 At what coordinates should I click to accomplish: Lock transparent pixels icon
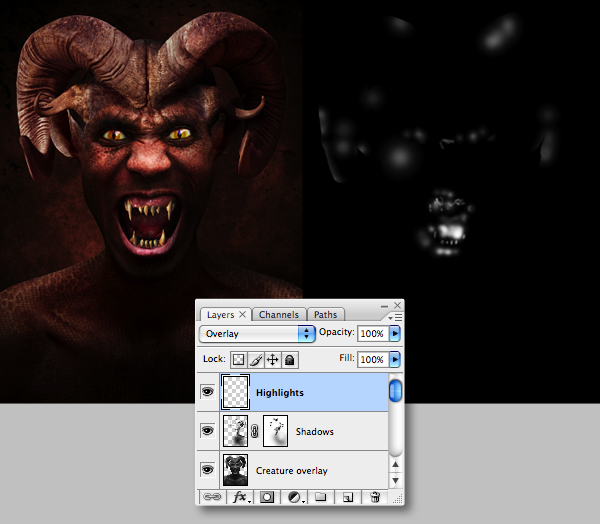(x=238, y=360)
